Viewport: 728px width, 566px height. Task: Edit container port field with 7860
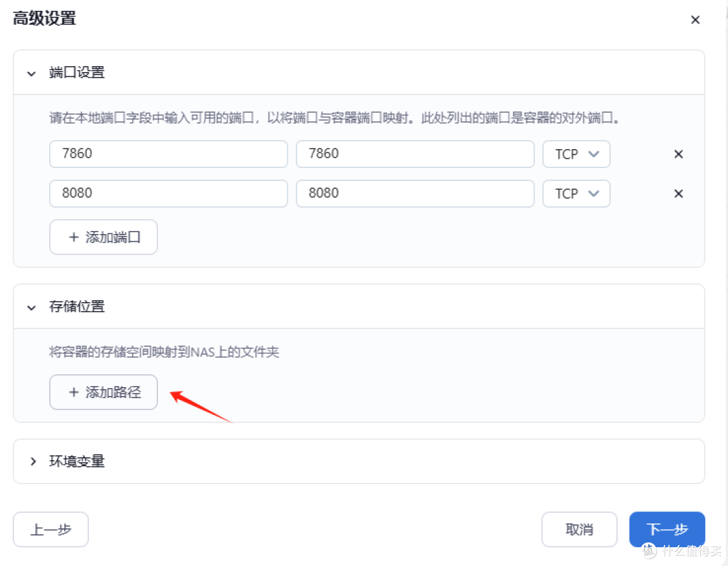pos(415,154)
